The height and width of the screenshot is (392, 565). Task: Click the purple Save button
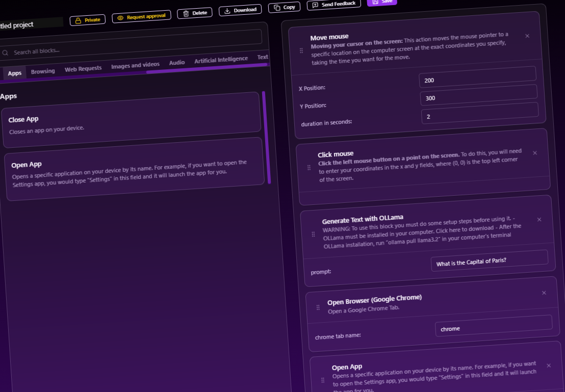(382, 2)
